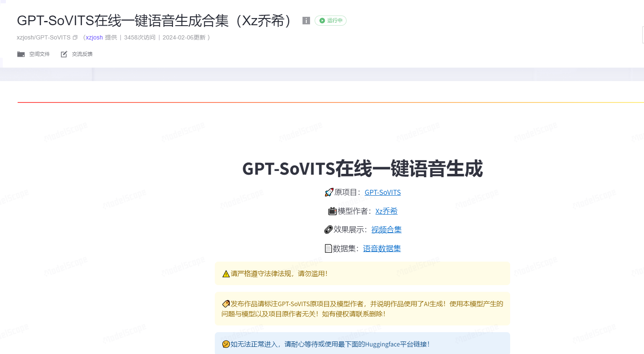Click the 空间文件 folder icon

21,54
